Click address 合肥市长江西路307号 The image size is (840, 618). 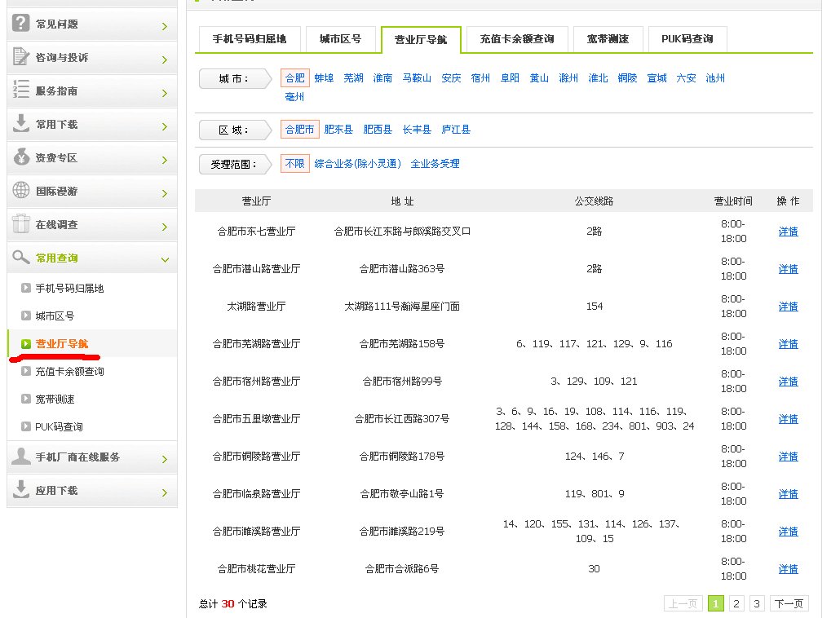pyautogui.click(x=402, y=419)
